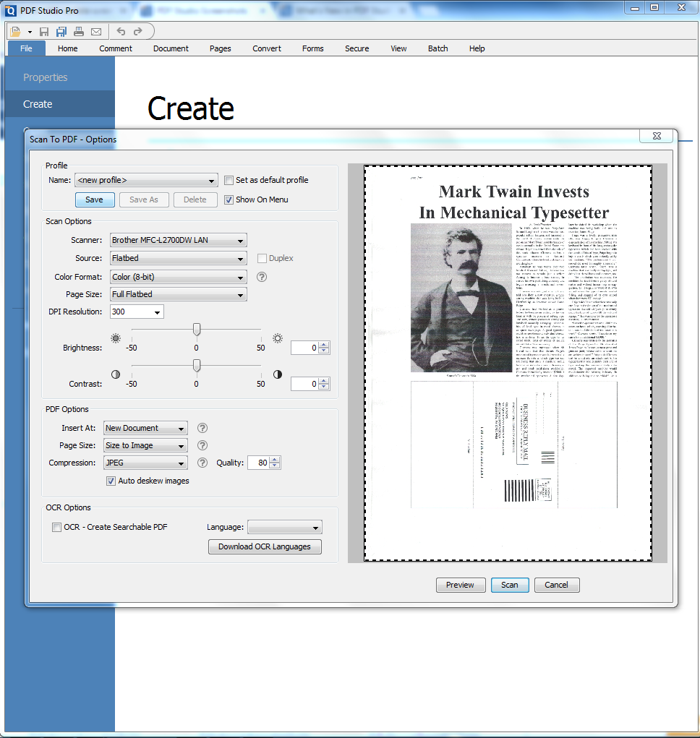The image size is (700, 738).
Task: Click the Scan button
Action: (x=510, y=585)
